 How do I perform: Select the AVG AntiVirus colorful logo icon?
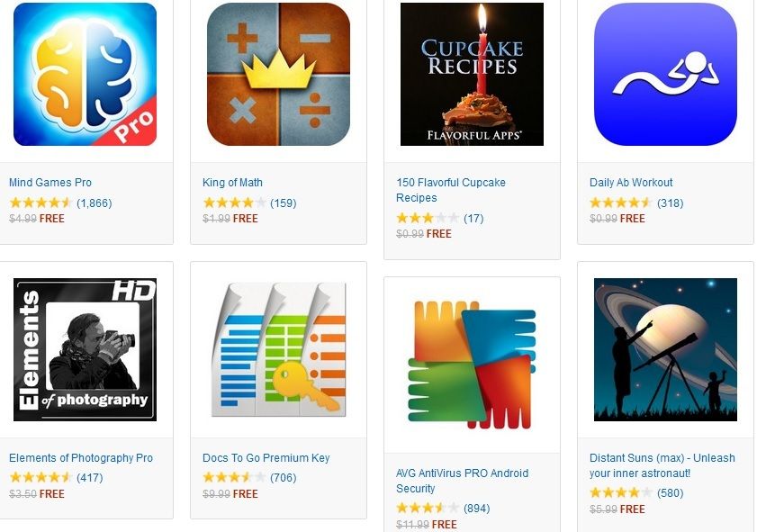pyautogui.click(x=472, y=365)
